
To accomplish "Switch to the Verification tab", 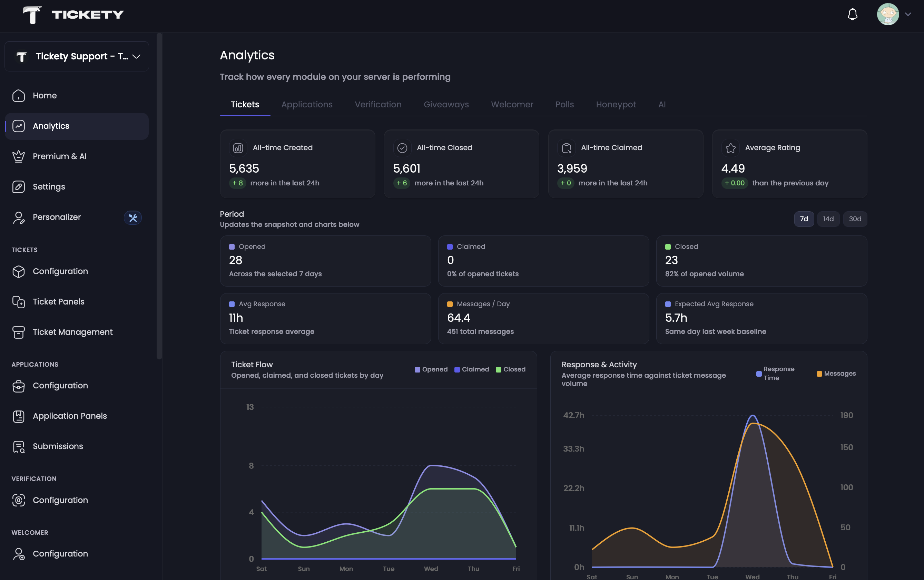I will click(378, 104).
